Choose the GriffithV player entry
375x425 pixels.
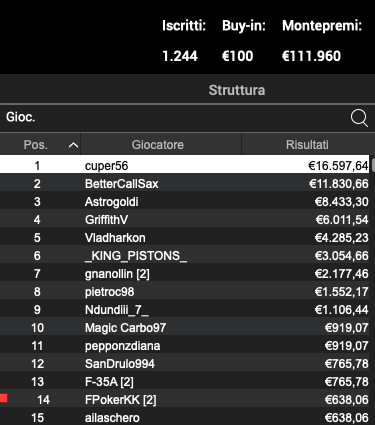tap(185, 220)
